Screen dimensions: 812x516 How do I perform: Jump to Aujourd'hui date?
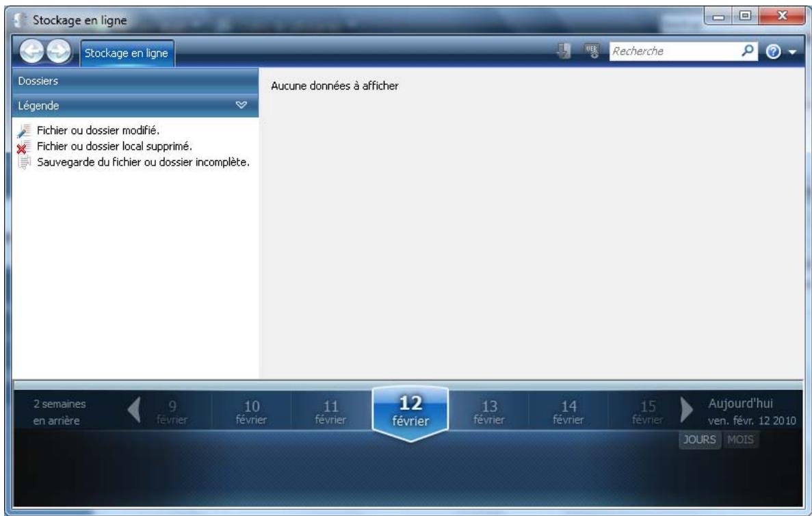(751, 412)
